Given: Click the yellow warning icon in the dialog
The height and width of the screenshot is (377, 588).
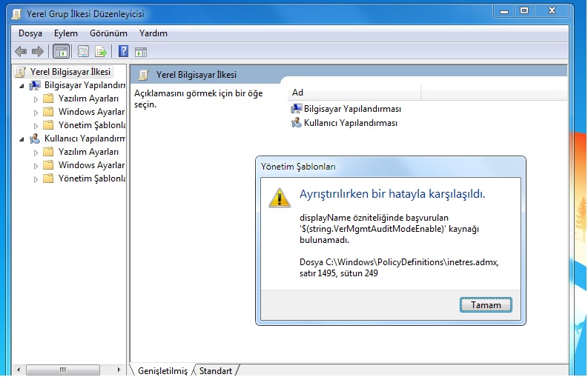Looking at the screenshot, I should tap(280, 198).
